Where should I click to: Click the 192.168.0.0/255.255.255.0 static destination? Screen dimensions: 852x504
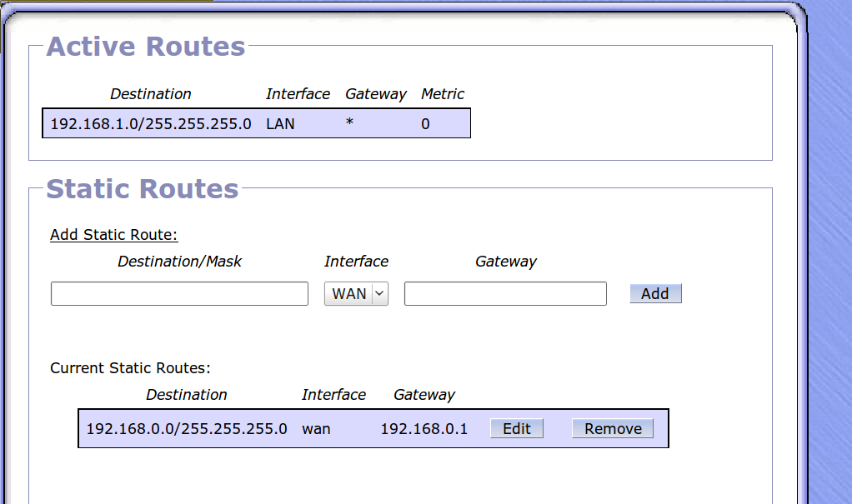(x=187, y=429)
